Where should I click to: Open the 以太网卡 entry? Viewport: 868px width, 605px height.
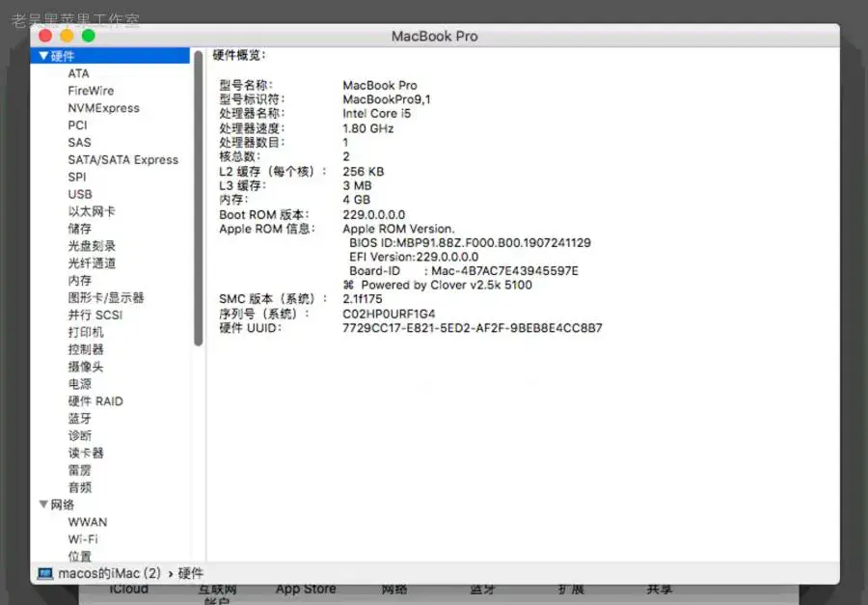pos(92,211)
